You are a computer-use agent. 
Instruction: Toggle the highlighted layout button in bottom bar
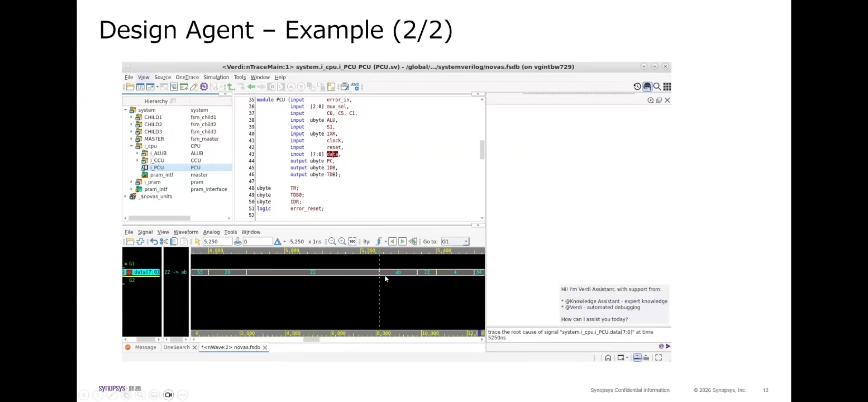tap(637, 358)
